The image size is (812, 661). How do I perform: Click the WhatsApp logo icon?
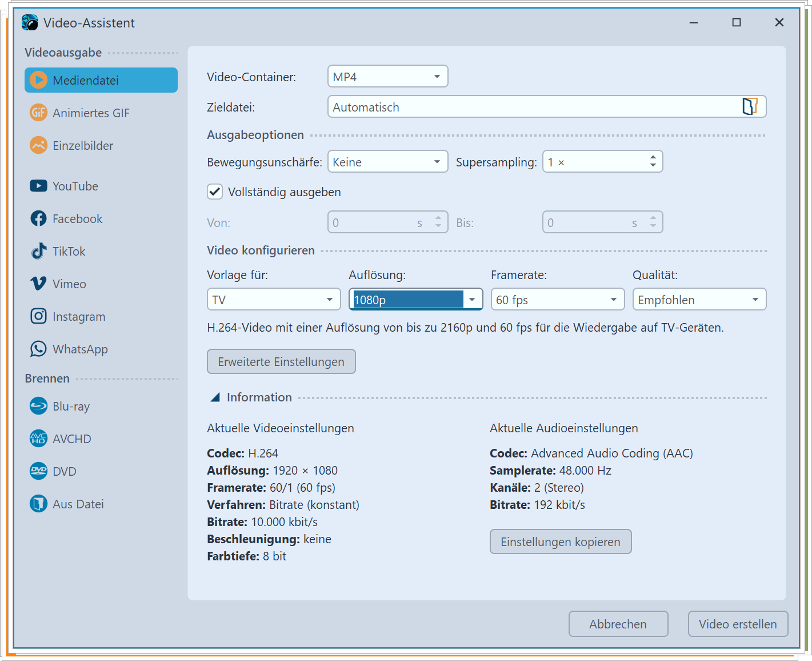pyautogui.click(x=38, y=349)
